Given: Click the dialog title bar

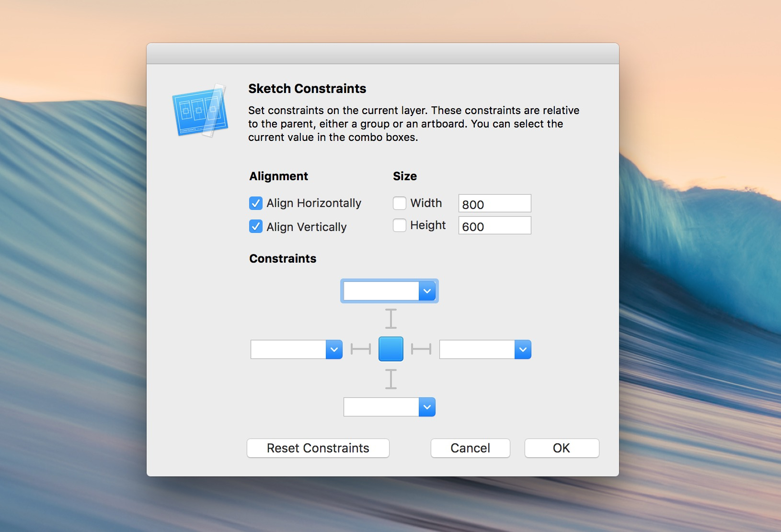Looking at the screenshot, I should (382, 54).
